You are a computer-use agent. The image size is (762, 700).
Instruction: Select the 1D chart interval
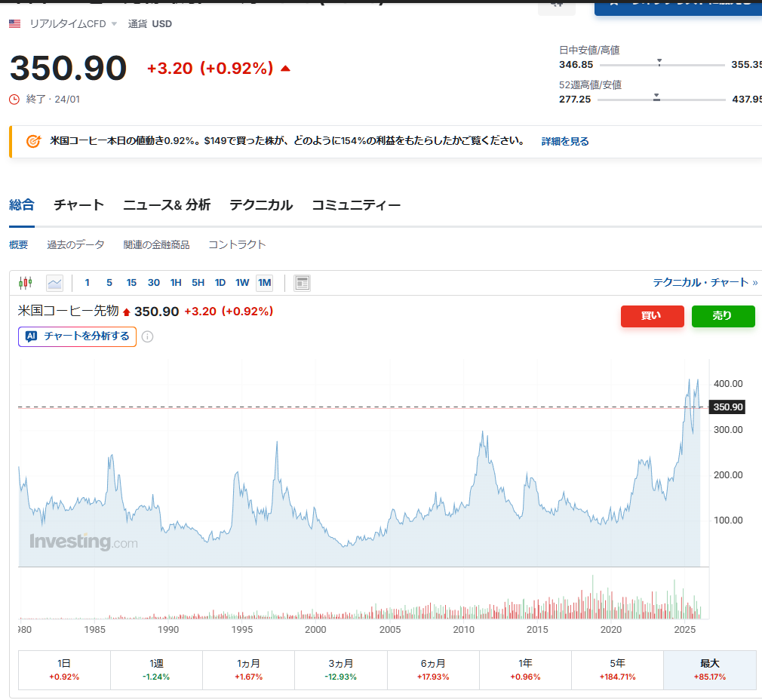tap(220, 283)
